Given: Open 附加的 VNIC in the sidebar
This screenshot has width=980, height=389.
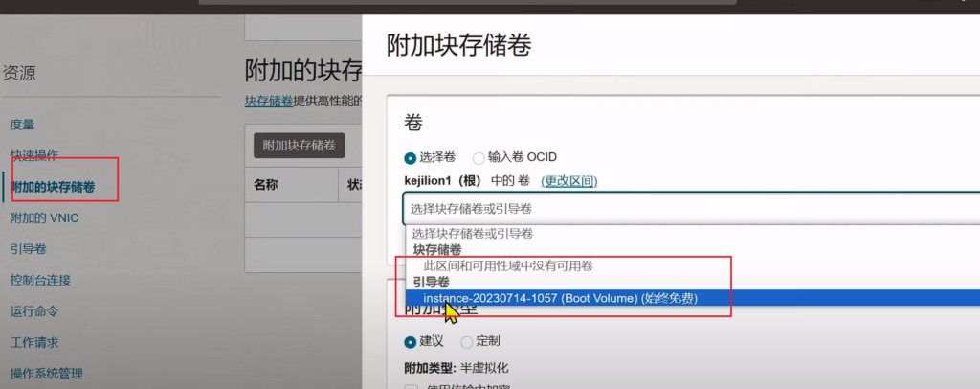Looking at the screenshot, I should (44, 217).
